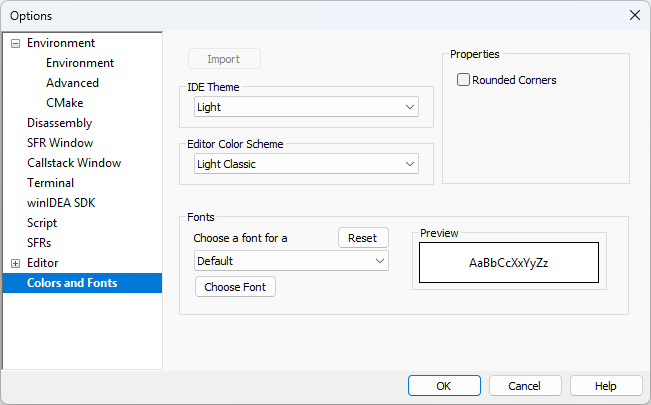
Task: Close the Options dialog window
Action: click(634, 15)
